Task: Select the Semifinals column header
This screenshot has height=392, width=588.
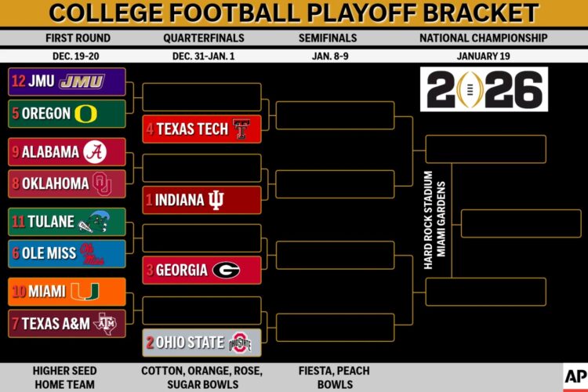Action: pyautogui.click(x=328, y=38)
